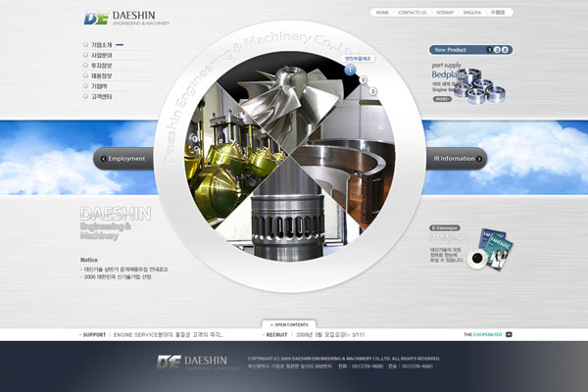The height and width of the screenshot is (392, 588).
Task: Click the Bedplate product title
Action: [x=448, y=74]
